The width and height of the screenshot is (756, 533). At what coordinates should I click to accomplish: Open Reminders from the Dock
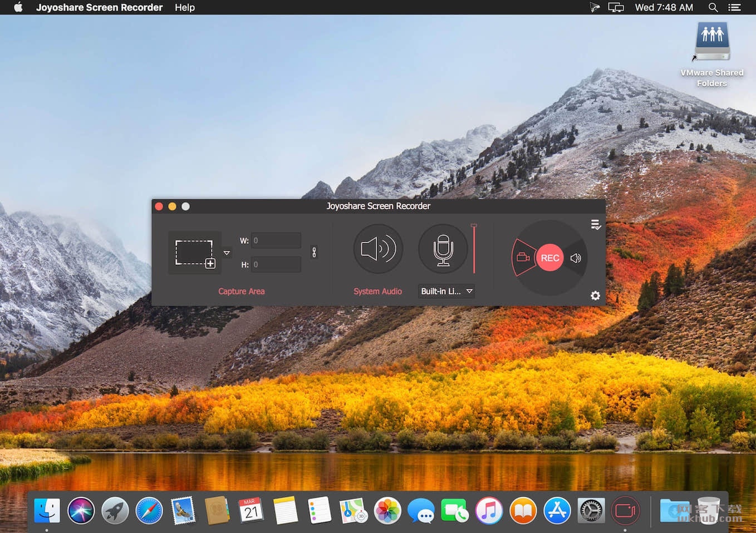coord(320,510)
